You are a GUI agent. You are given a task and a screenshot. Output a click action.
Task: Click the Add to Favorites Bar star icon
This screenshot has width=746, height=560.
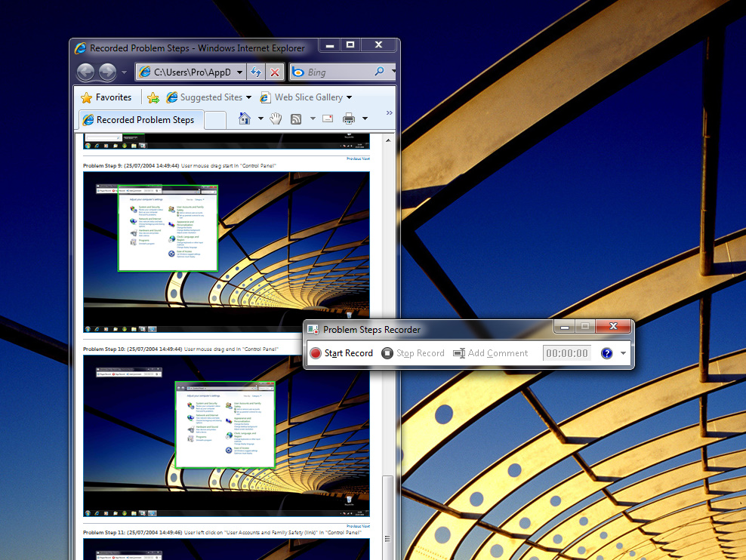click(153, 97)
